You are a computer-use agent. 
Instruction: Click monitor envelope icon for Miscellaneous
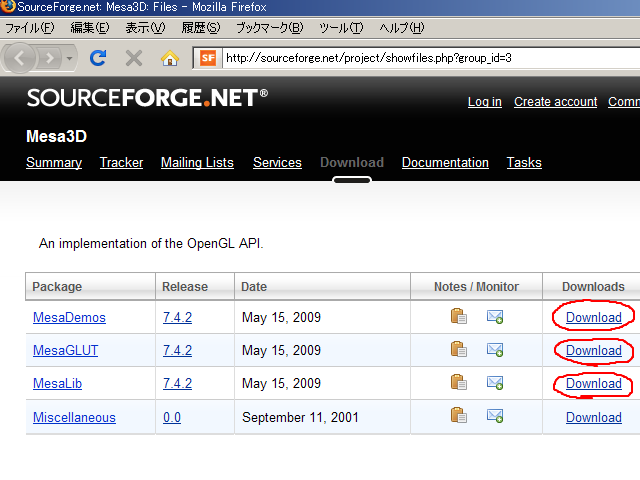(495, 416)
